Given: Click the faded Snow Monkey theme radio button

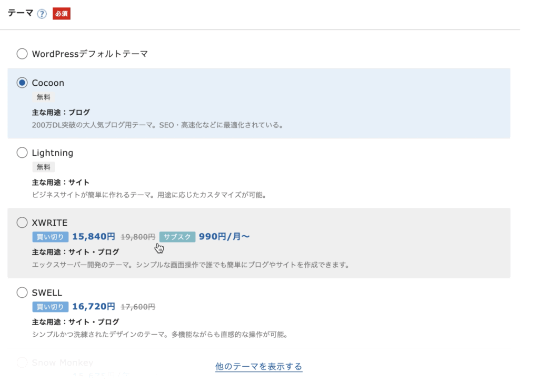Looking at the screenshot, I should (22, 362).
